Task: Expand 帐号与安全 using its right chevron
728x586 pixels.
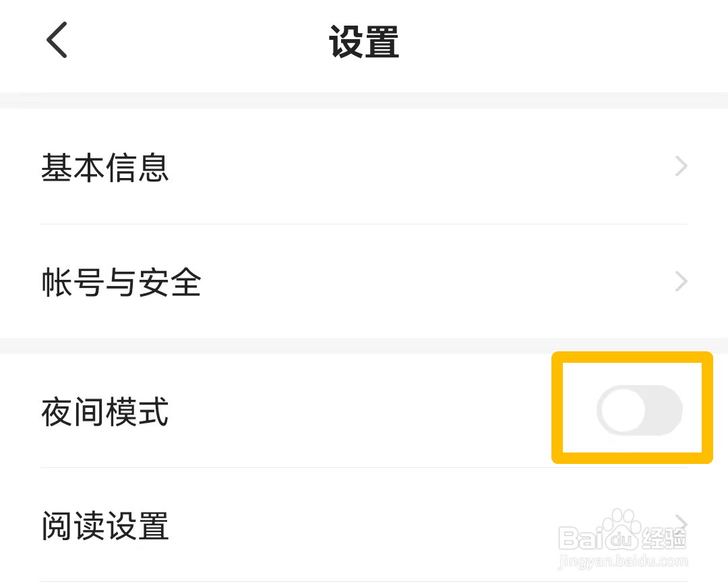Action: pos(681,281)
